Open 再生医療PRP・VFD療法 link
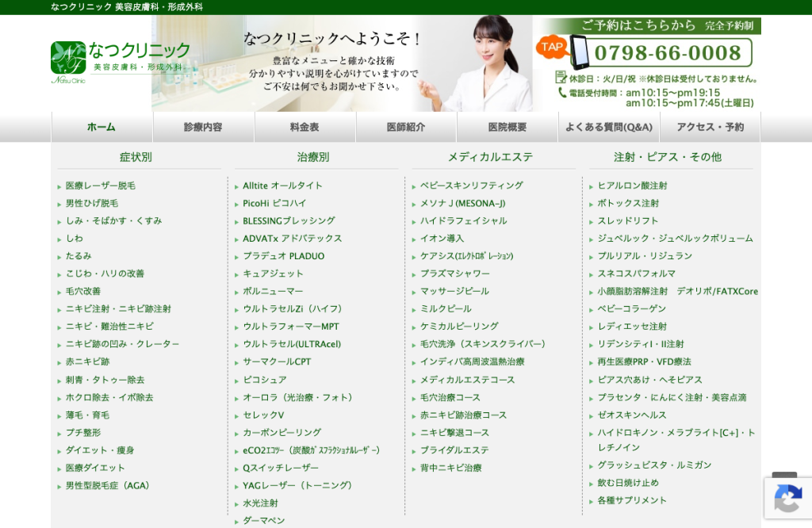Viewport: 812px width, 528px height. click(x=644, y=362)
